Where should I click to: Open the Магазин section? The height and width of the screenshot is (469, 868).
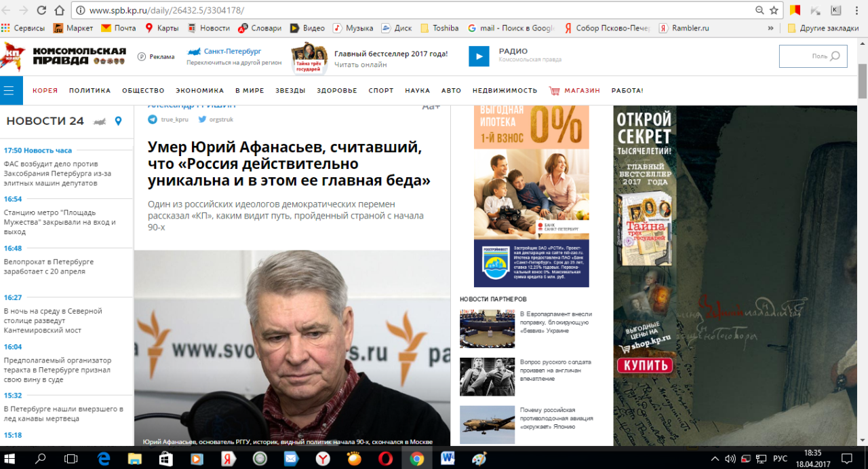574,90
